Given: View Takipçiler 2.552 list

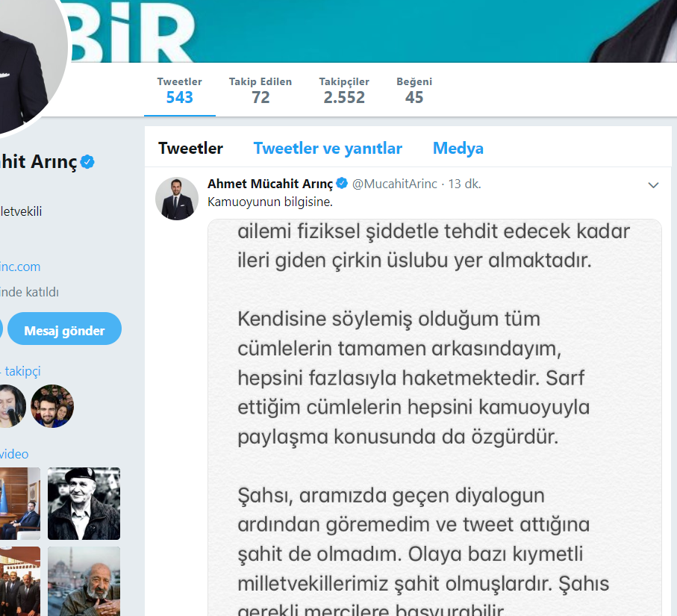Looking at the screenshot, I should coord(344,90).
